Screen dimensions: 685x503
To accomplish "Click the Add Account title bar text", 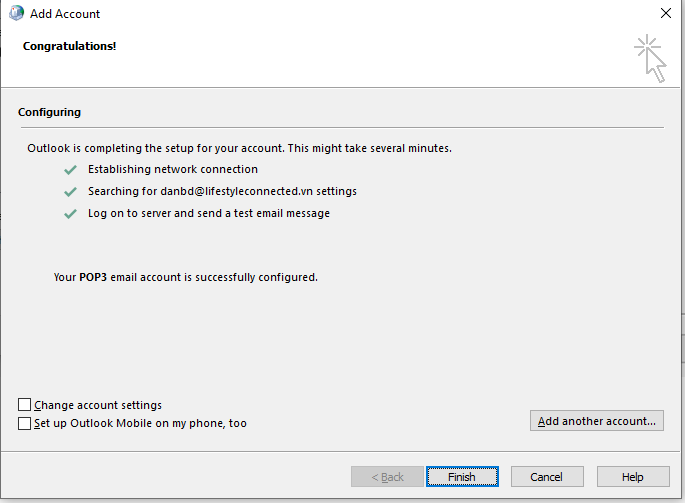I will [65, 14].
